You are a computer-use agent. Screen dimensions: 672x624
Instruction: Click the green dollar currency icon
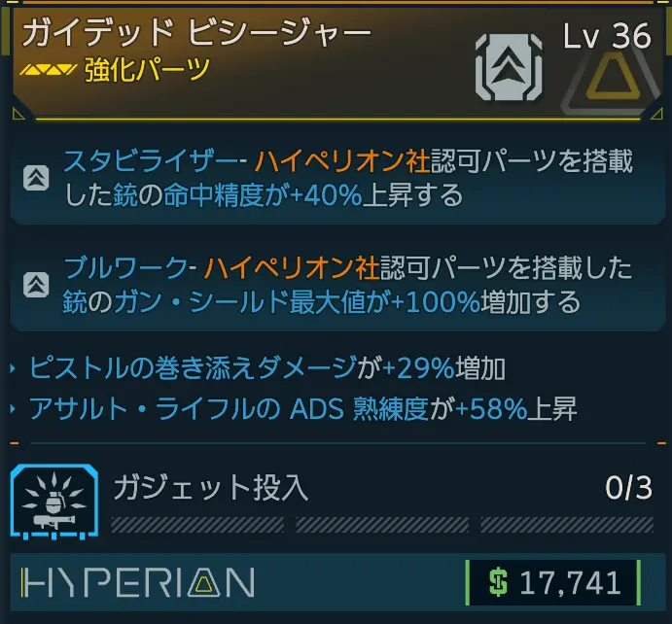tap(498, 582)
